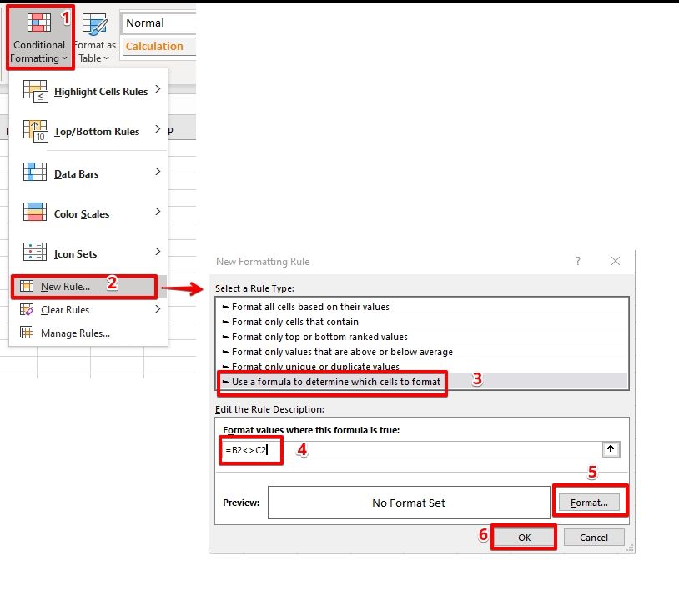Select 'Use a formula to determine which cells to format'
The height and width of the screenshot is (616, 679).
422,382
